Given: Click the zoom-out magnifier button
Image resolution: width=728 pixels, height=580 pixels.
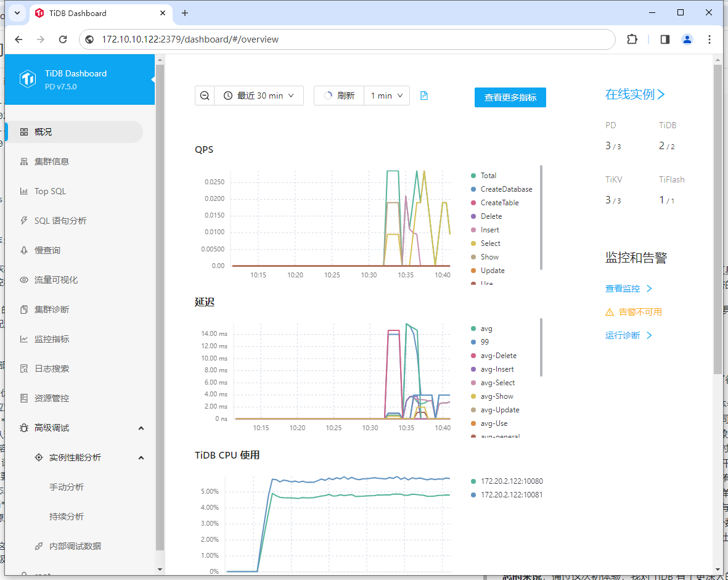Looking at the screenshot, I should click(205, 96).
